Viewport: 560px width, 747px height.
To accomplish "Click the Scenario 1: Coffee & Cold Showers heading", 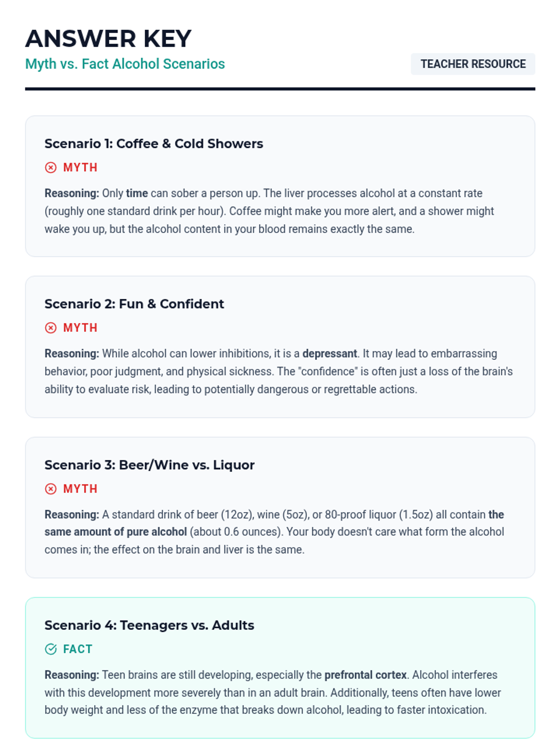I will click(x=154, y=144).
